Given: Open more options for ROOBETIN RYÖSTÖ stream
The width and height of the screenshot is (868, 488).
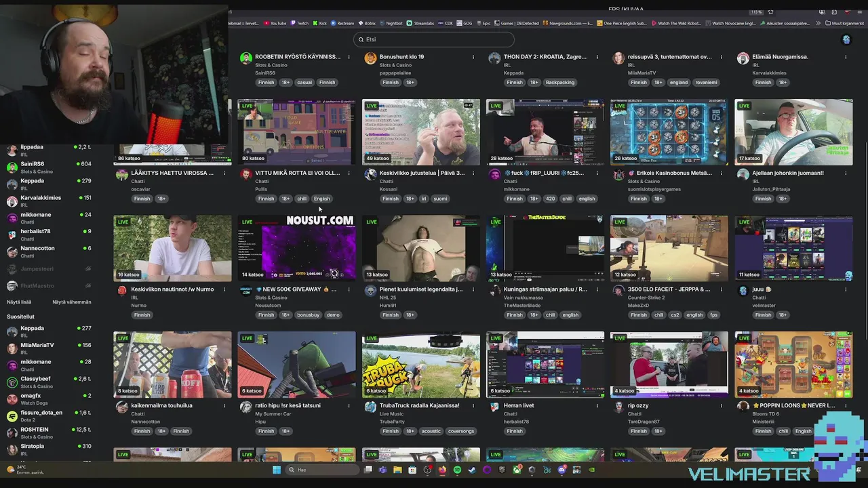Looking at the screenshot, I should click(x=349, y=57).
